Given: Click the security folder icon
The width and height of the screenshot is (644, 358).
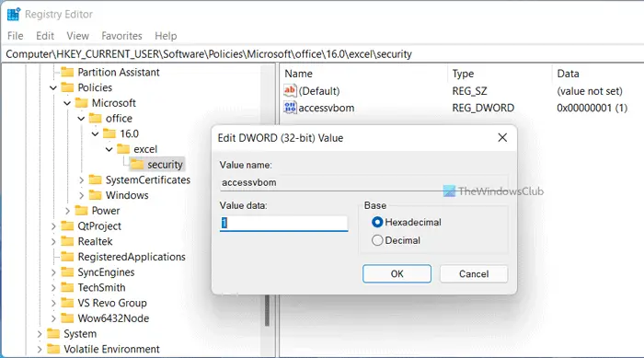Looking at the screenshot, I should coord(137,165).
